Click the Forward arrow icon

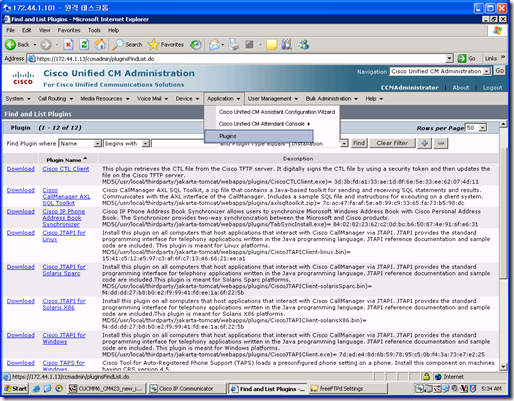(x=46, y=44)
